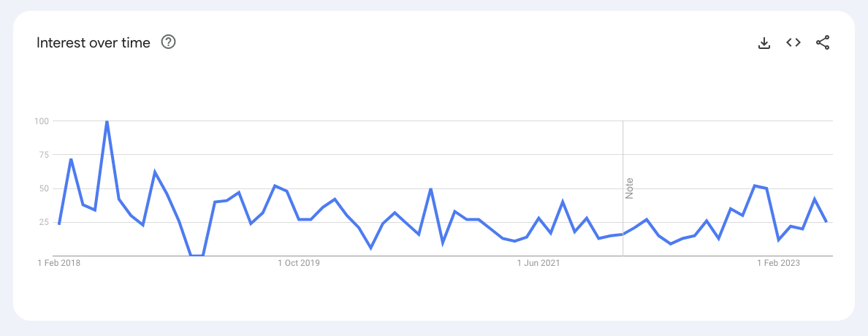The width and height of the screenshot is (868, 336).
Task: Select the "1 Feb 2023" axis label
Action: [x=780, y=264]
